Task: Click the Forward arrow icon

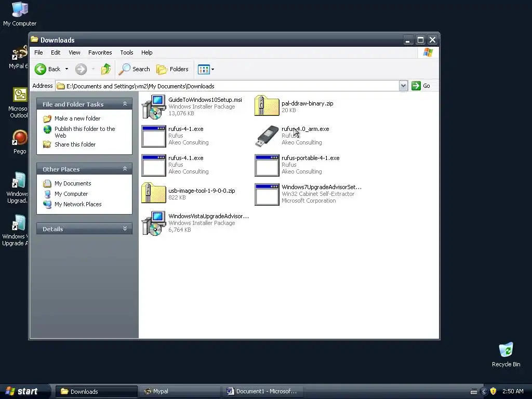Action: [x=81, y=69]
